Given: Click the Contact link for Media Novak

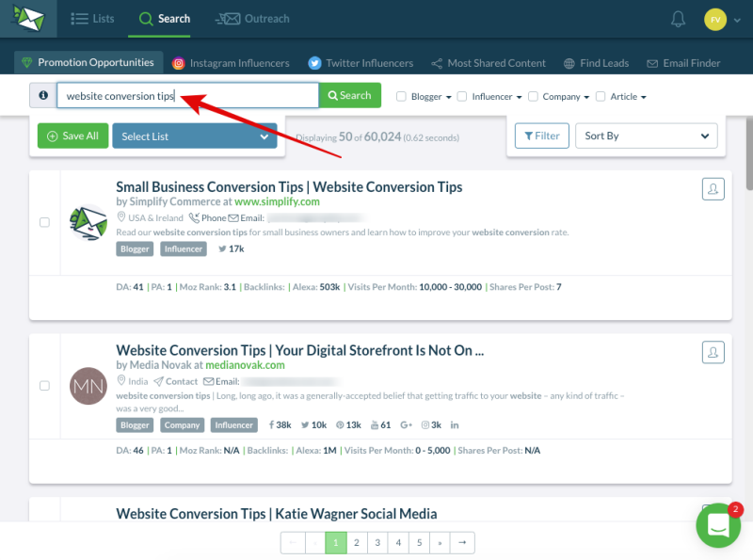Looking at the screenshot, I should pyautogui.click(x=175, y=381).
